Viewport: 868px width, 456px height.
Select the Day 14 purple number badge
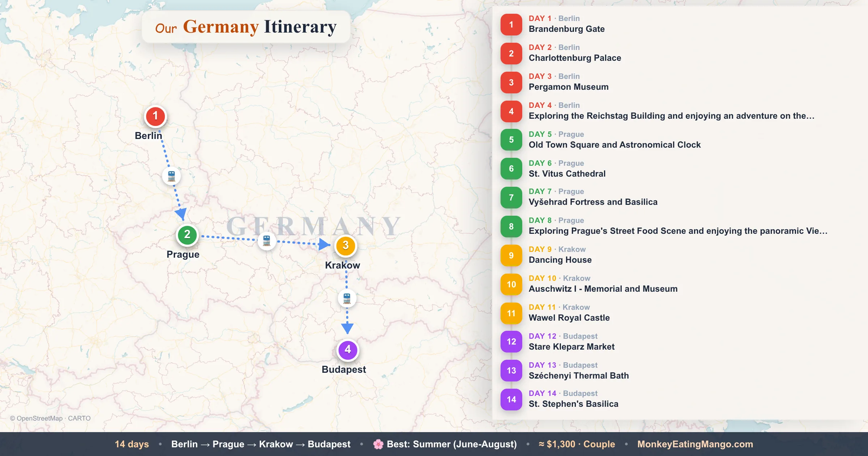tap(511, 400)
